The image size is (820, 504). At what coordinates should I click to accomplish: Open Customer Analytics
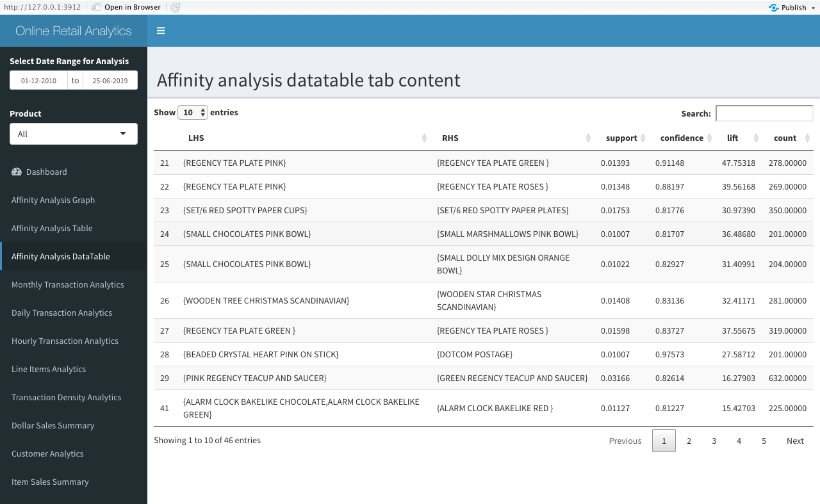coord(74,453)
